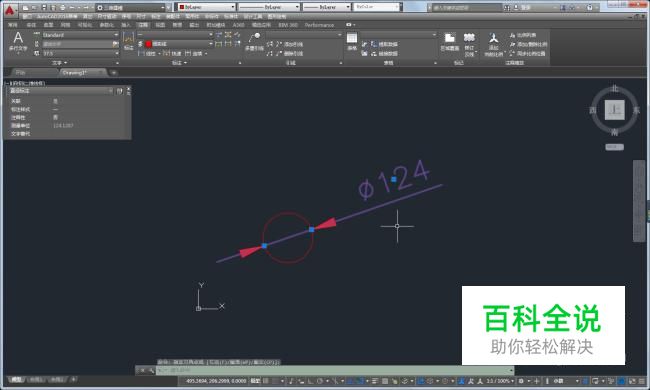The height and width of the screenshot is (390, 650).
Task: Click the Continue dimension icon
Action: coord(188,53)
